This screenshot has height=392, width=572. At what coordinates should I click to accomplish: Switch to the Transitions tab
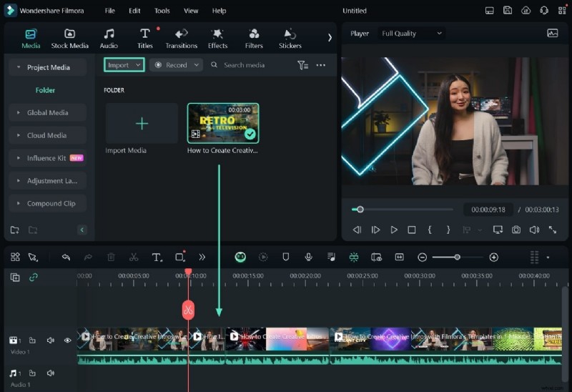[182, 39]
